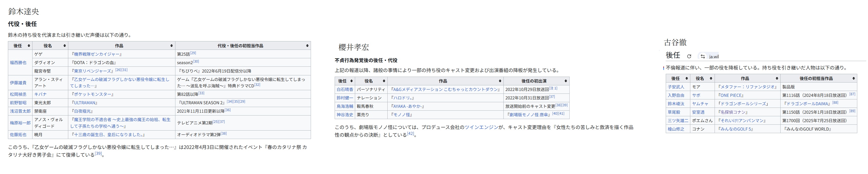Sort 櫻井孝宏 table by 作品 column
The width and height of the screenshot is (868, 174).
tap(500, 81)
